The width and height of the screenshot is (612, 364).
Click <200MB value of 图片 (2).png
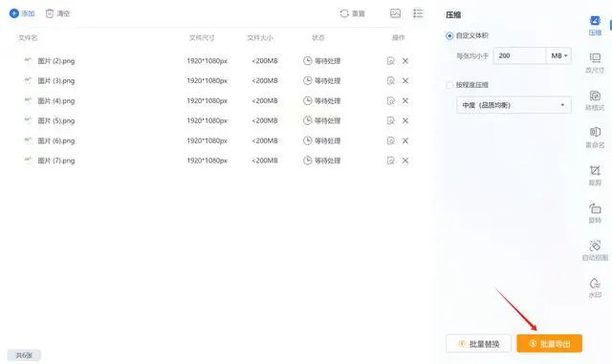265,61
